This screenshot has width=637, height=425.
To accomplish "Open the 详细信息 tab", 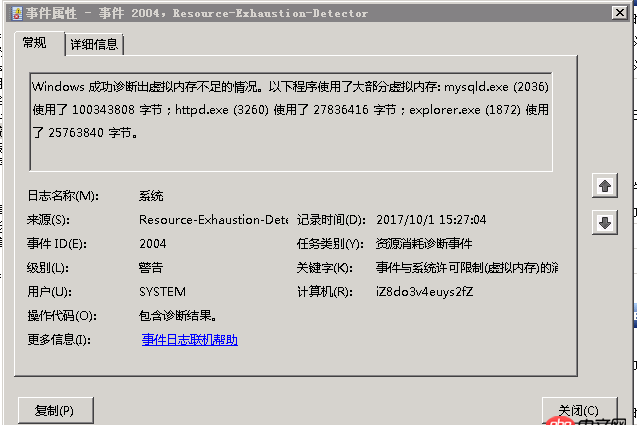I will 94,44.
